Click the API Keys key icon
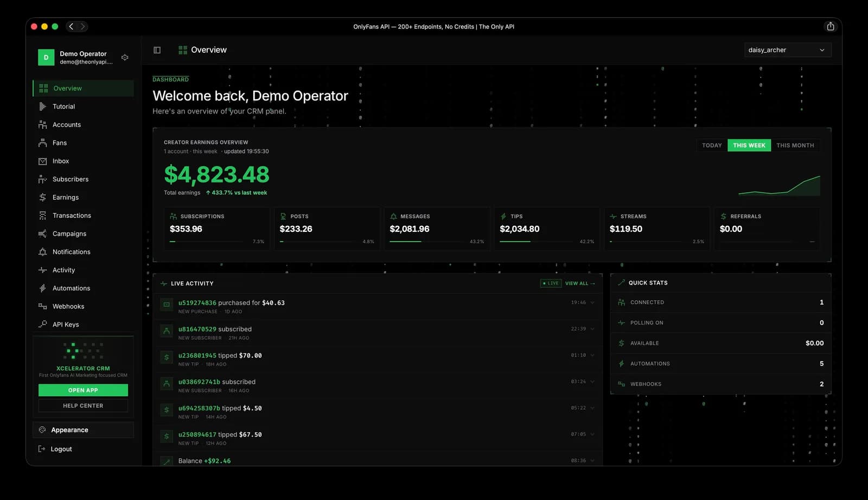The image size is (868, 500). [42, 325]
